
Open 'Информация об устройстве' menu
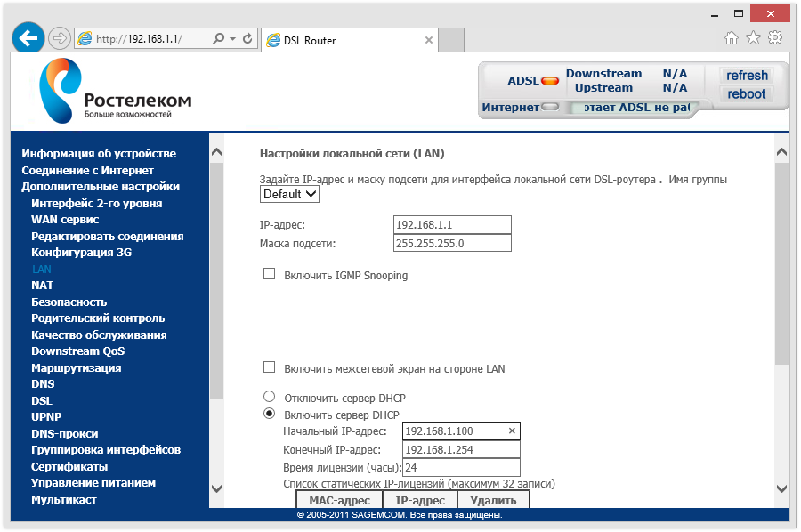click(x=99, y=154)
